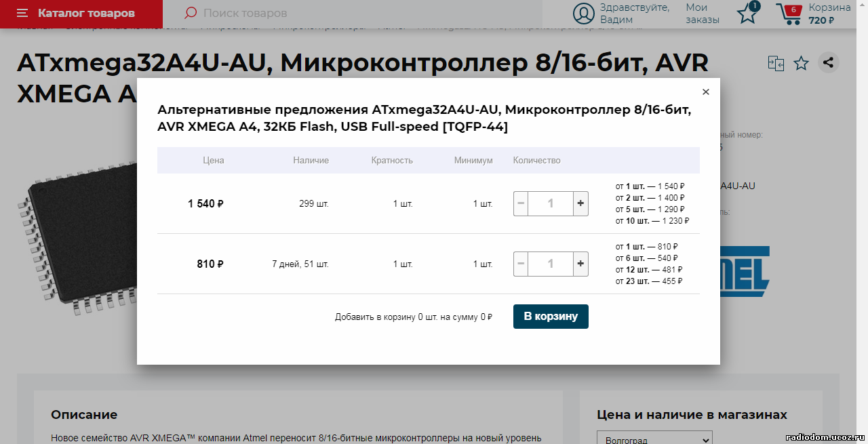The width and height of the screenshot is (868, 444).
Task: Click the 1 540 ₽ price text
Action: pos(206,203)
